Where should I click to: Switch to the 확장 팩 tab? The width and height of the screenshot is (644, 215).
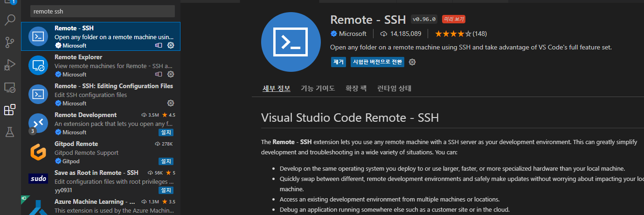(356, 88)
